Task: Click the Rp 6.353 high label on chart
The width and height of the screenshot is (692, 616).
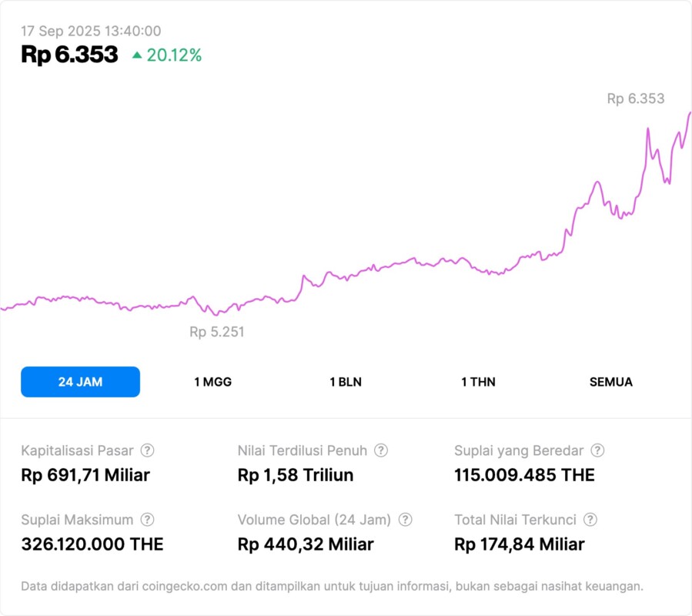Action: pos(635,99)
